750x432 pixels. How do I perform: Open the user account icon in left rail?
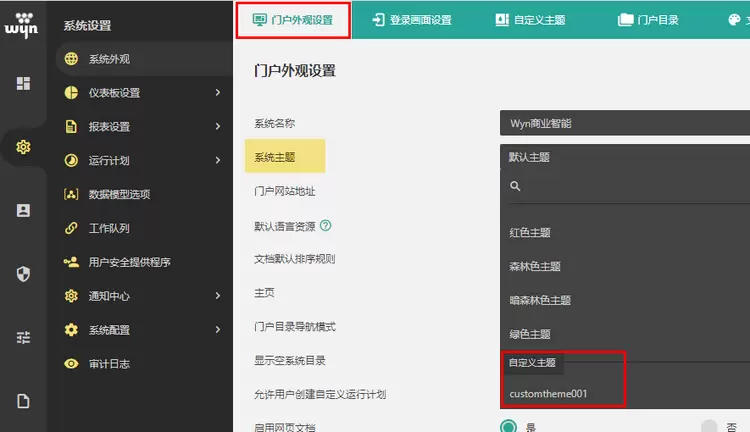[x=23, y=210]
